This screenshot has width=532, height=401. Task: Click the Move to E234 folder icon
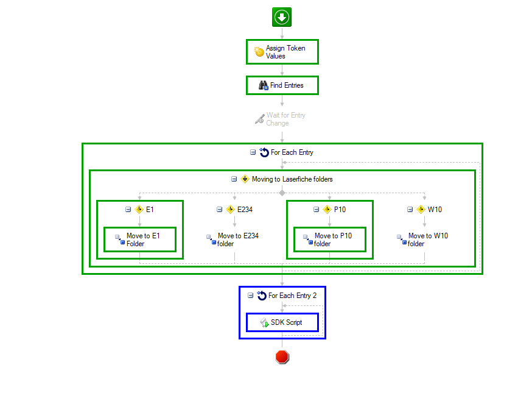[211, 240]
